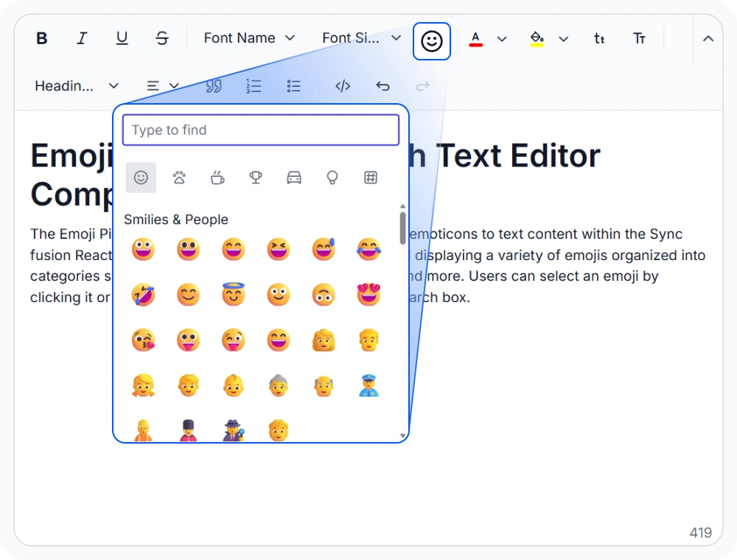Collapse the toolbar with the up chevron

tap(708, 38)
